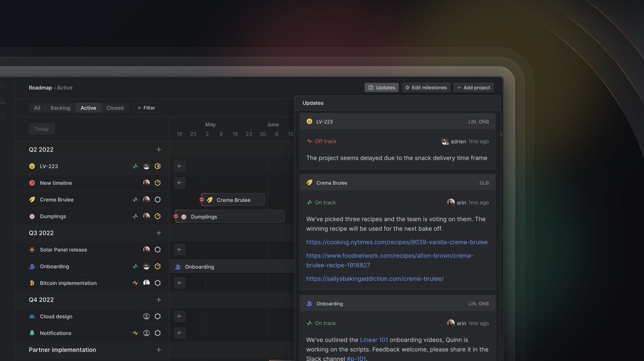Click Roadmap in the breadcrumb
Screen dimensions: 644x361
(40, 87)
